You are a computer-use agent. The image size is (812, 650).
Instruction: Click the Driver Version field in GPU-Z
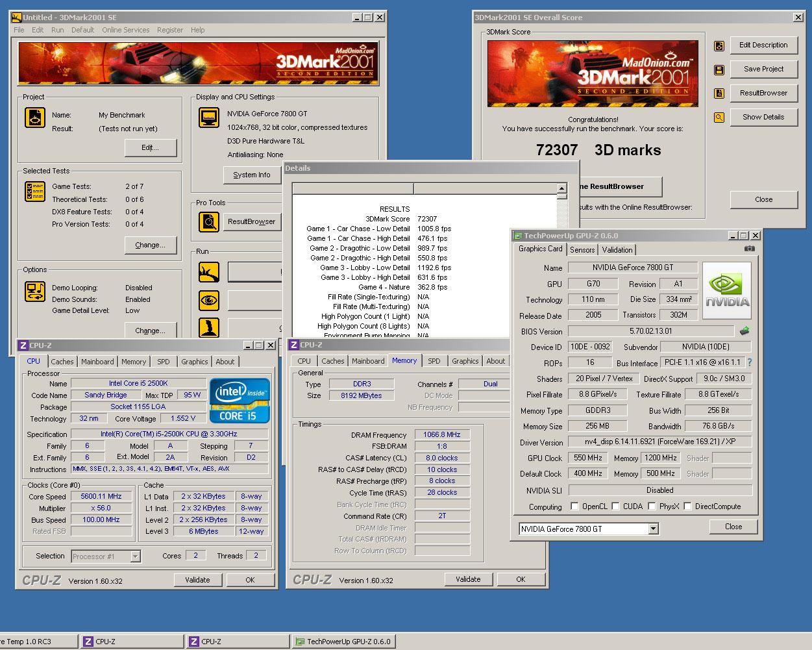pyautogui.click(x=660, y=442)
